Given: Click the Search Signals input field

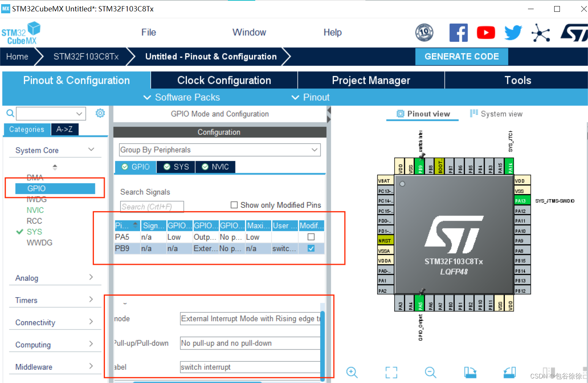Looking at the screenshot, I should coord(152,207).
